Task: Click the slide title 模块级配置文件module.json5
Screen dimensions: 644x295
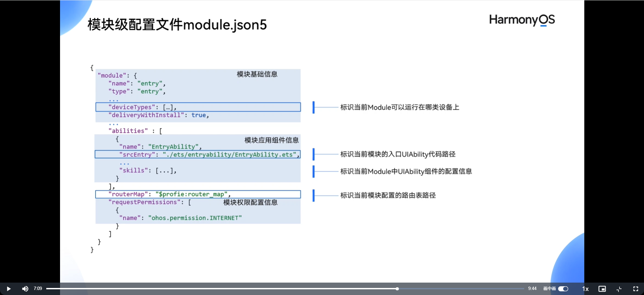Action: (177, 24)
